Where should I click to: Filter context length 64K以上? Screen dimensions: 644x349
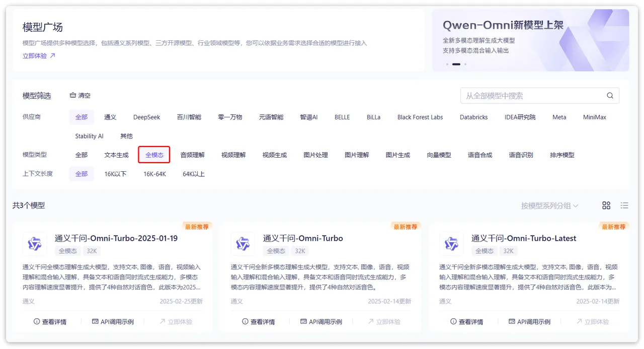tap(194, 174)
